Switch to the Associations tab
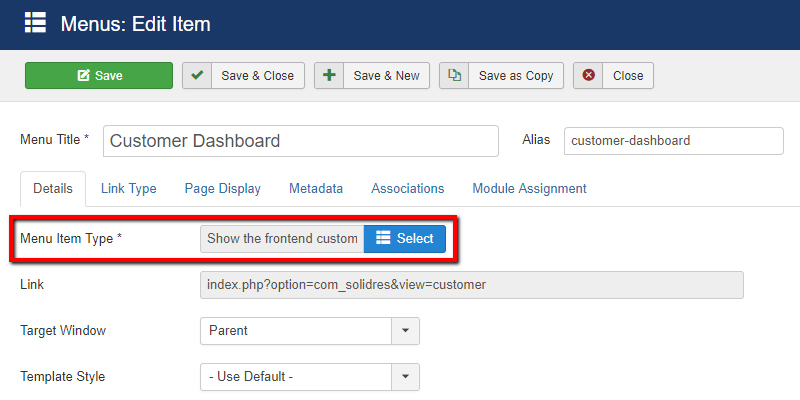The image size is (800, 400). pyautogui.click(x=408, y=189)
